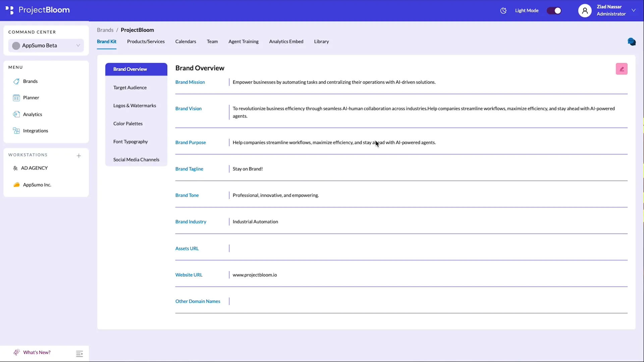644x362 pixels.
Task: Open the chat bubble icon
Action: 632,42
